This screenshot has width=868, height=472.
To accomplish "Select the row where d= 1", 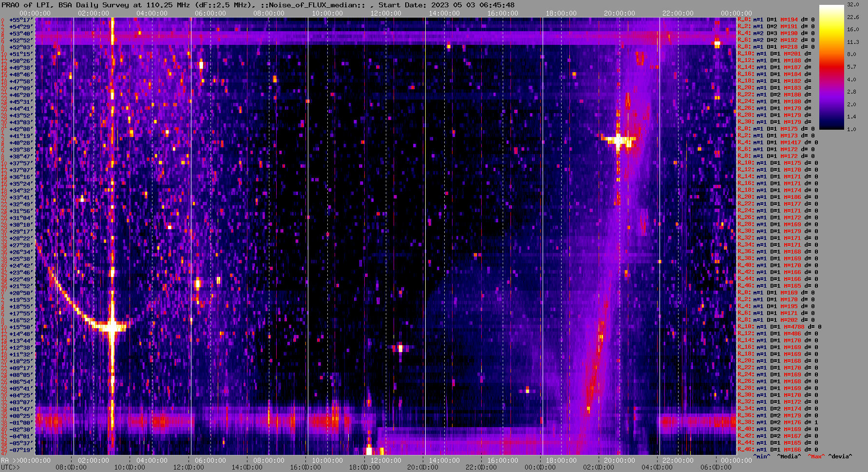I will tap(777, 422).
